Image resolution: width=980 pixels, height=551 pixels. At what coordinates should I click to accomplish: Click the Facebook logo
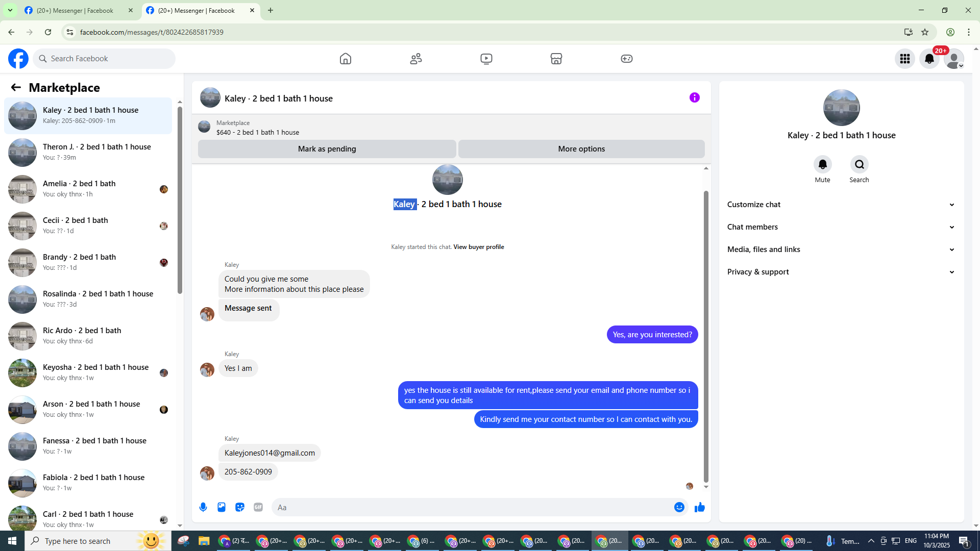[18, 59]
